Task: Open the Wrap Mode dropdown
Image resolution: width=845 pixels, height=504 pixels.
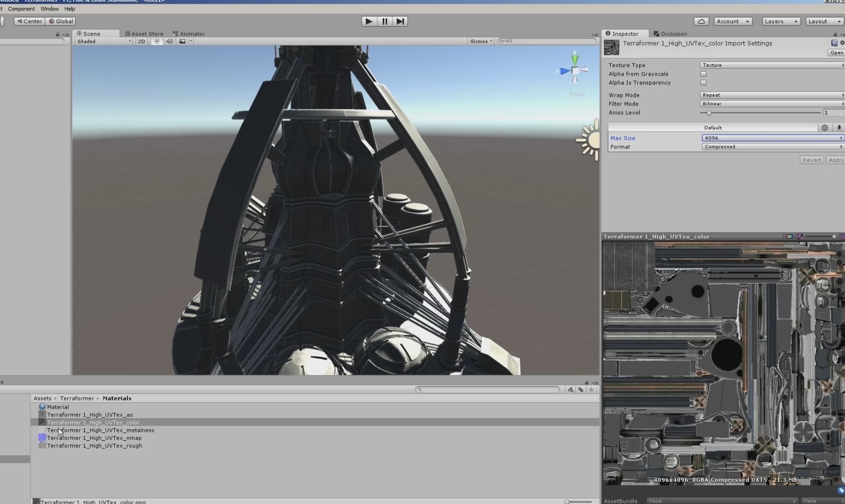Action: point(772,95)
